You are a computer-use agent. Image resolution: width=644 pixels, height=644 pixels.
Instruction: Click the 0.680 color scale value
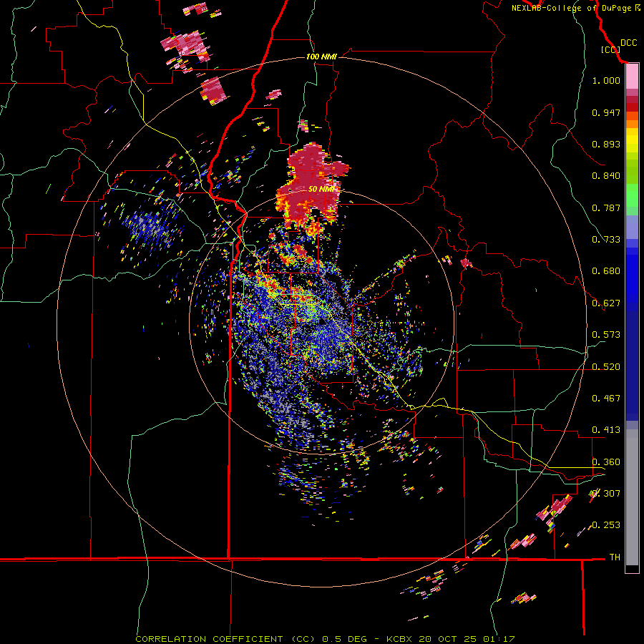coord(606,271)
